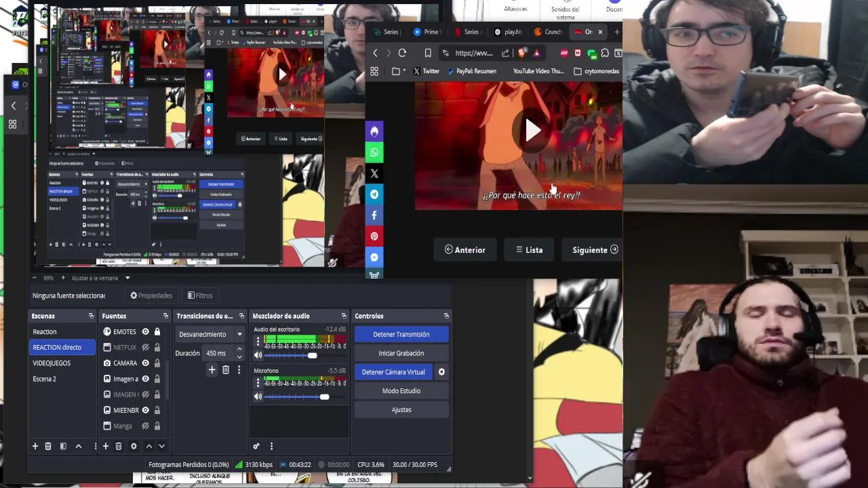The width and height of the screenshot is (868, 488).
Task: Toggle visibility of MIEENBR source
Action: (145, 410)
